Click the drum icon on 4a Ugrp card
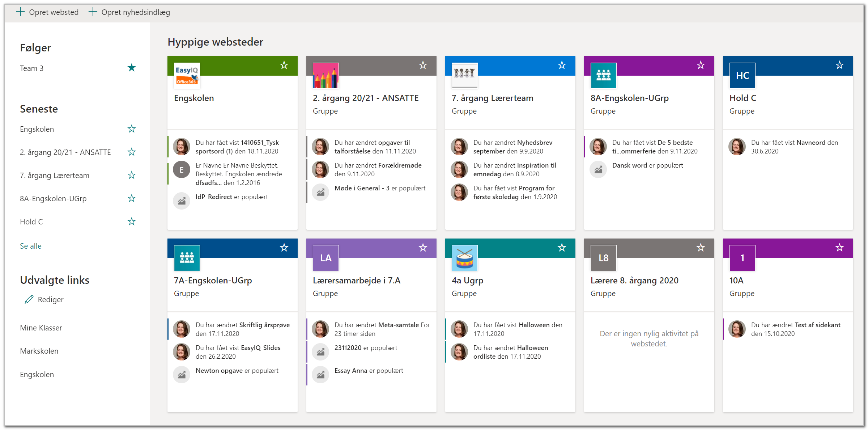The height and width of the screenshot is (430, 868). click(465, 258)
